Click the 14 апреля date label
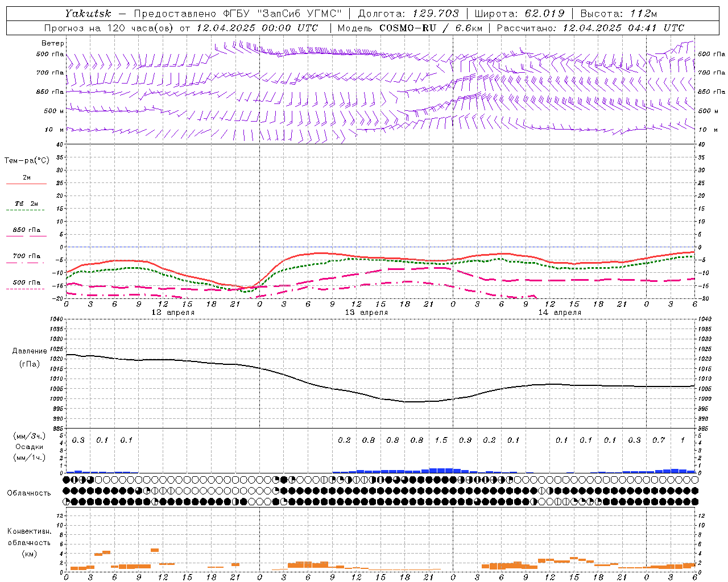Image resolution: width=728 pixels, height=582 pixels. point(560,313)
